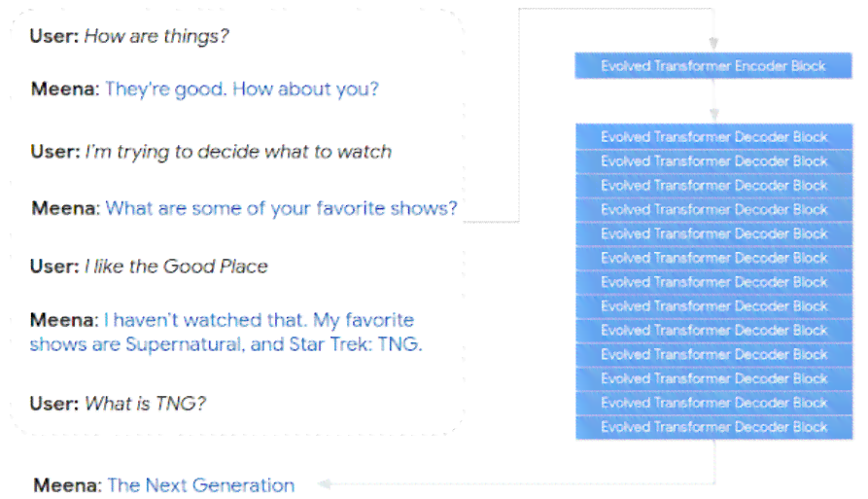The width and height of the screenshot is (868, 499).
Task: Click the arrowhead between the encoder and decoder stack
Action: coord(713,115)
